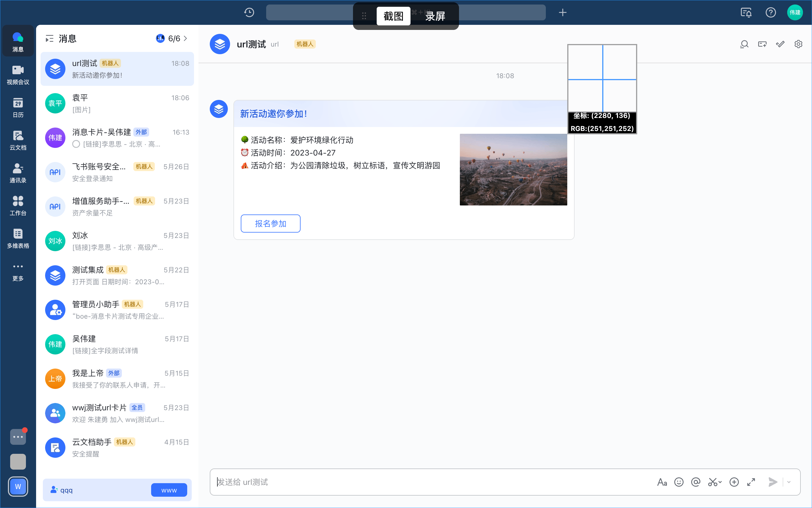Open the emoji picker
Screen dimensions: 812x508
pyautogui.click(x=679, y=482)
